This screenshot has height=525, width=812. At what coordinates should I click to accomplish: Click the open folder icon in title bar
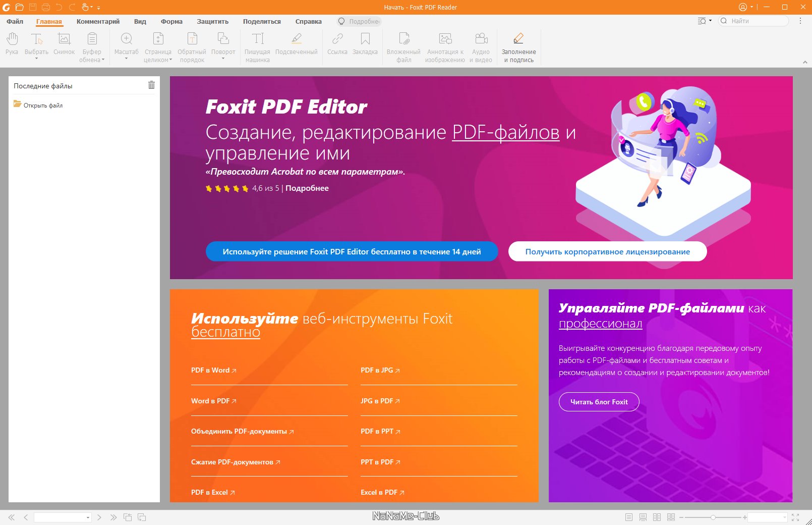coord(20,7)
